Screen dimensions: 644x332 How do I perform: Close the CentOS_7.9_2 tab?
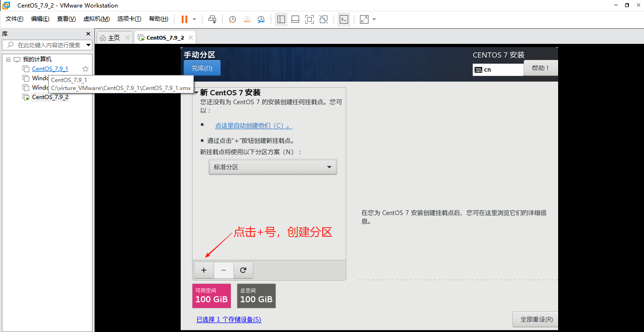coord(190,38)
